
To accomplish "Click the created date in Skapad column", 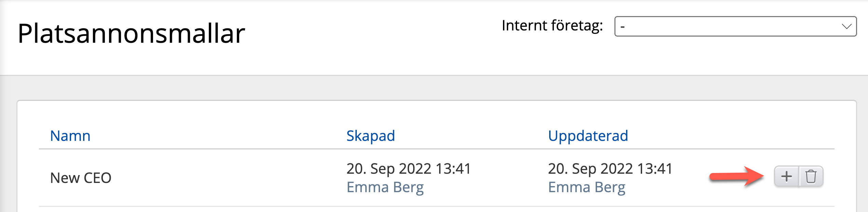I will 408,169.
